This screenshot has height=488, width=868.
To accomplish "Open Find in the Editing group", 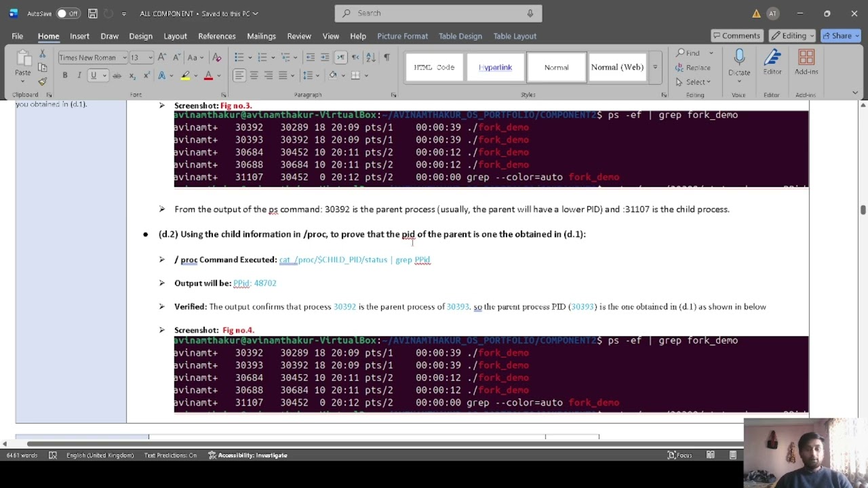I will (688, 53).
